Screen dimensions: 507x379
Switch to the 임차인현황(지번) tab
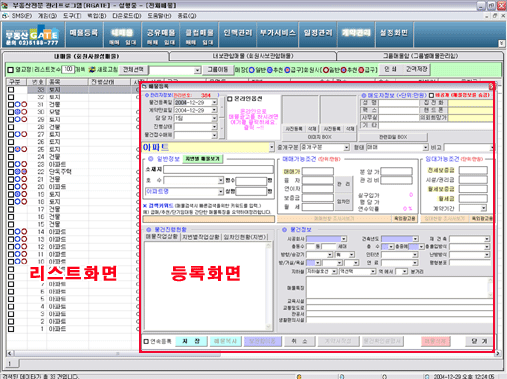coord(245,237)
